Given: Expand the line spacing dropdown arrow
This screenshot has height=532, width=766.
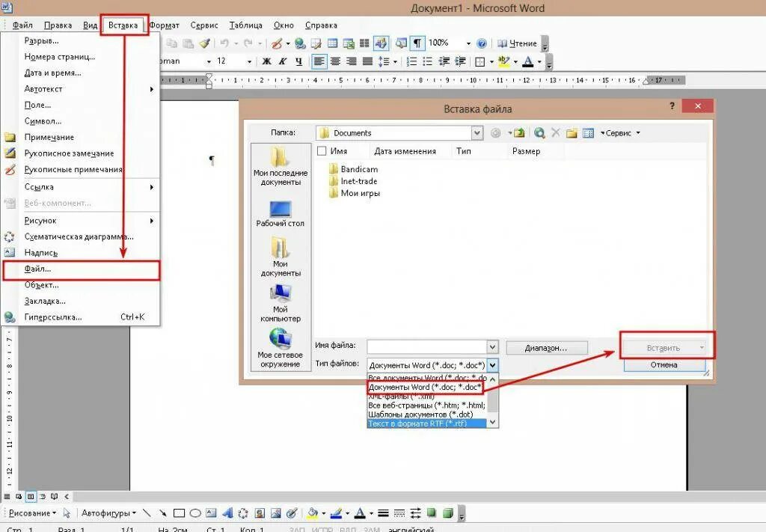Looking at the screenshot, I should (x=394, y=61).
